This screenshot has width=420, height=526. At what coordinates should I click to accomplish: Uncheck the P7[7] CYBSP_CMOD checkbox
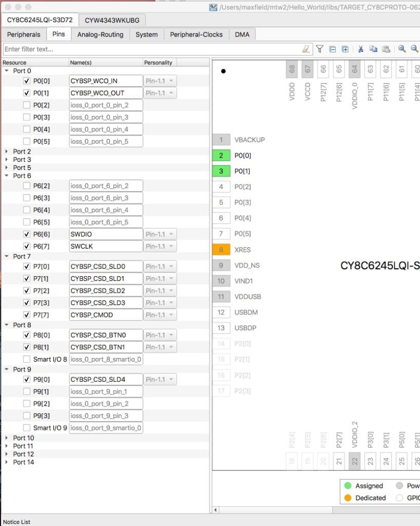click(27, 315)
